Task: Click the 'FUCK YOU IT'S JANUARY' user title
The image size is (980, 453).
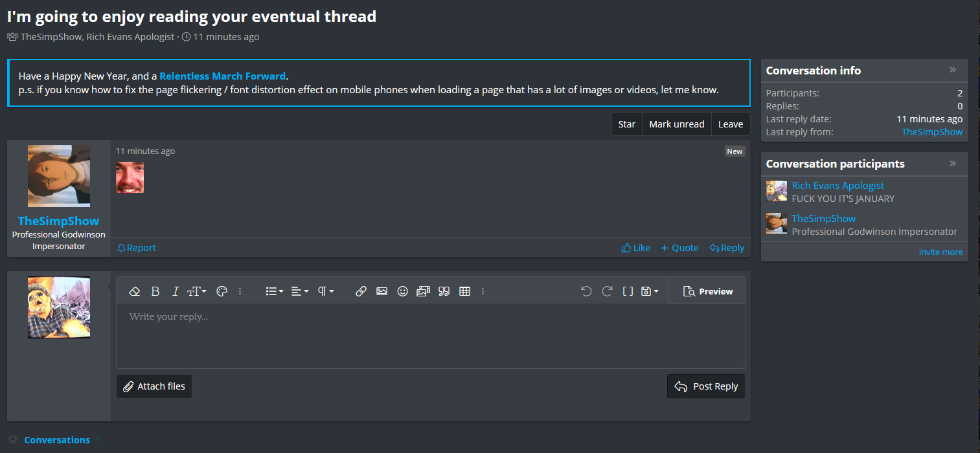Action: click(843, 199)
